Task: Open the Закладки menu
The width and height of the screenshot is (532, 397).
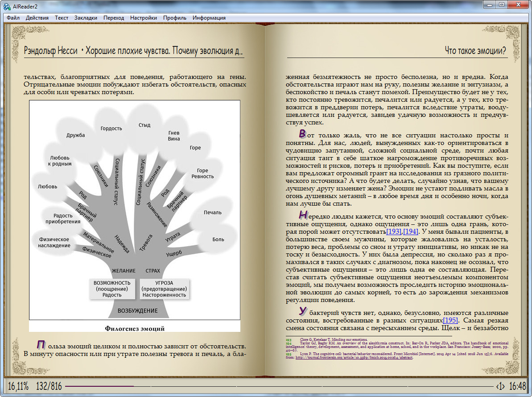Action: (x=86, y=18)
